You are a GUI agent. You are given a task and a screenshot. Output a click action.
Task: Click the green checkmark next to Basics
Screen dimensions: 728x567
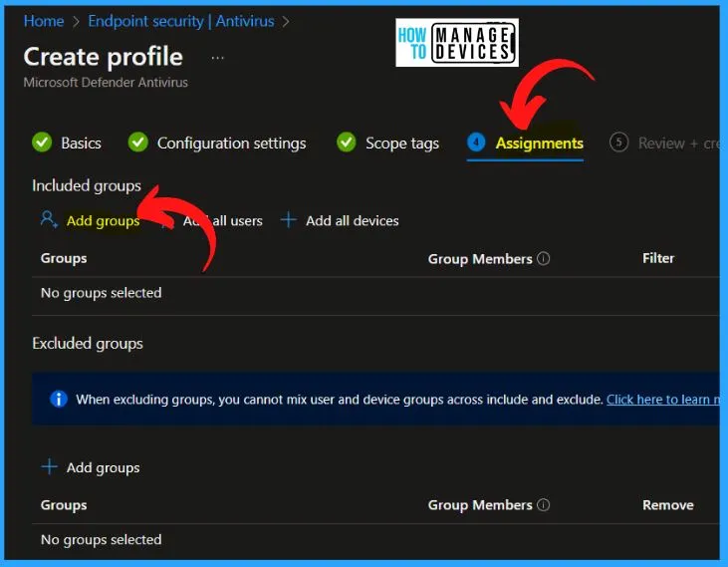(x=42, y=142)
